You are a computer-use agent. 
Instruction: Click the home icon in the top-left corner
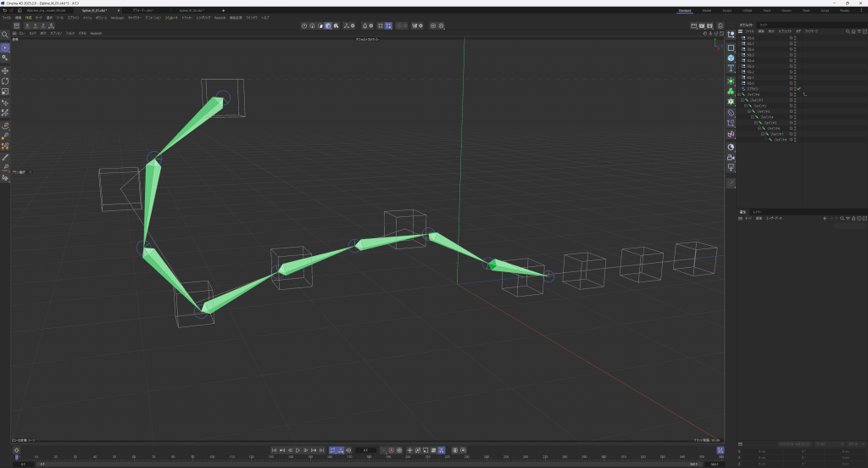tap(20, 10)
